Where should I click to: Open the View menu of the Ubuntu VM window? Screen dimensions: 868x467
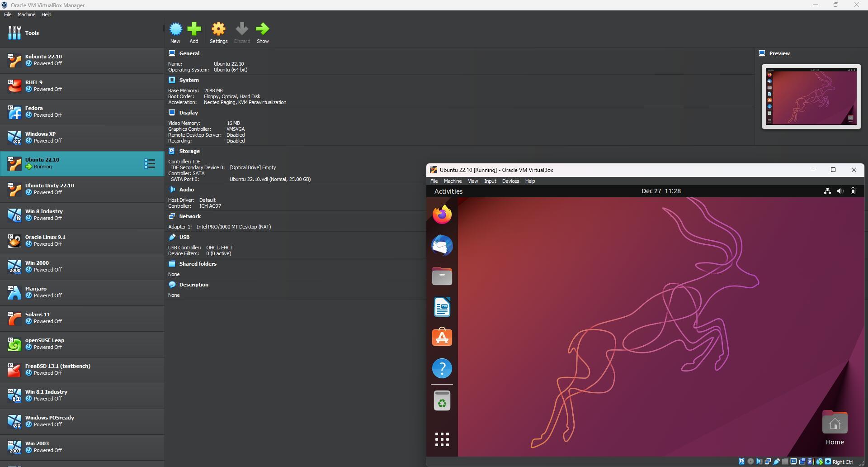coord(473,181)
